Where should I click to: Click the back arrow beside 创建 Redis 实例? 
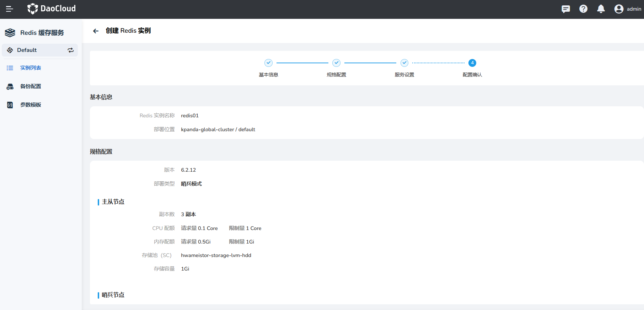96,31
